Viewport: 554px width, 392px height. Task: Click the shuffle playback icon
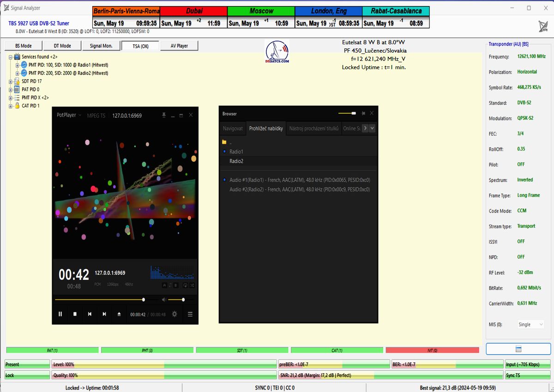[x=192, y=285]
